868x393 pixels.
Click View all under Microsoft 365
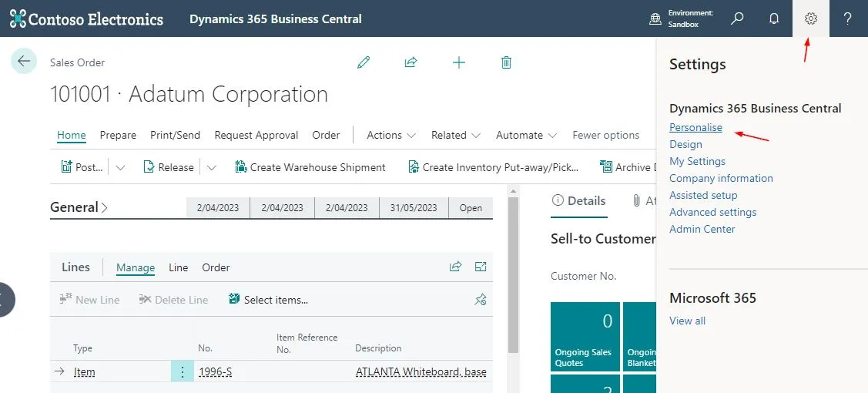(x=688, y=321)
